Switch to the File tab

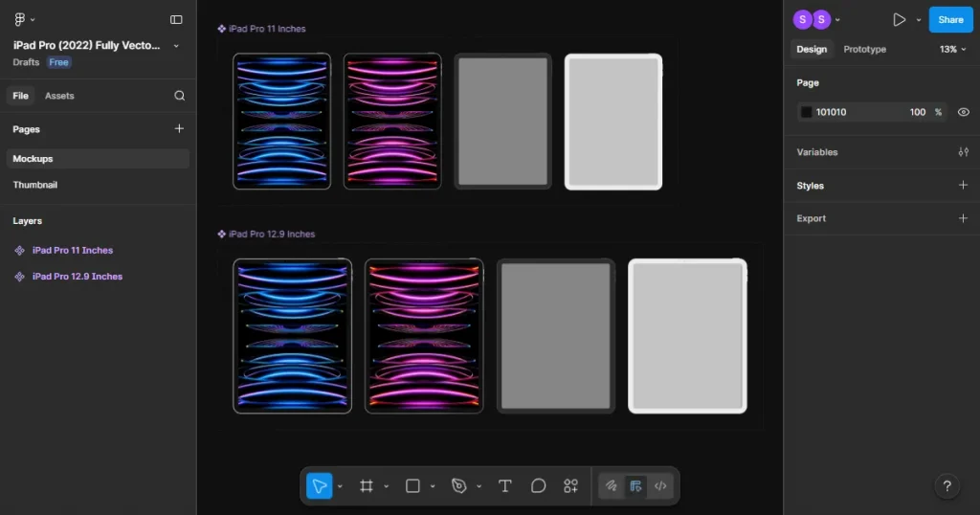pos(20,96)
